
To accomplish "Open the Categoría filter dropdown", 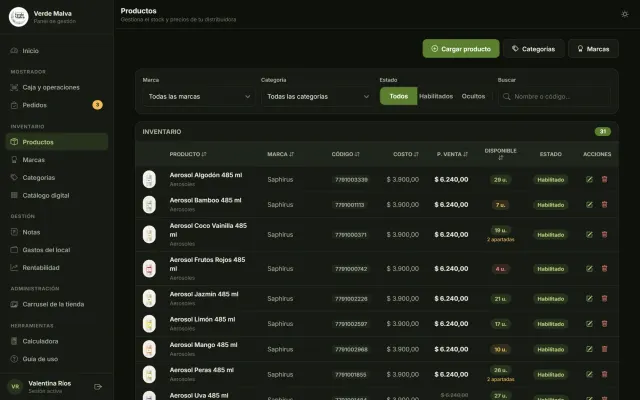I will point(317,97).
